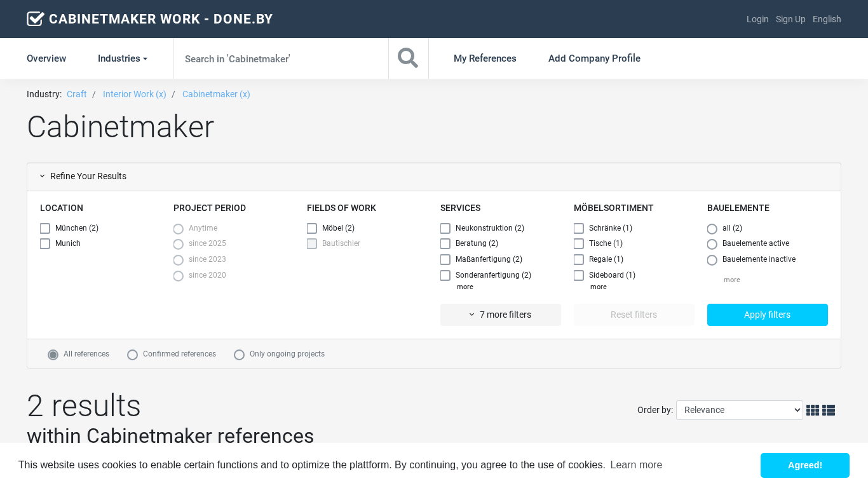Select Confirmed references radio button
868x488 pixels.
[133, 355]
